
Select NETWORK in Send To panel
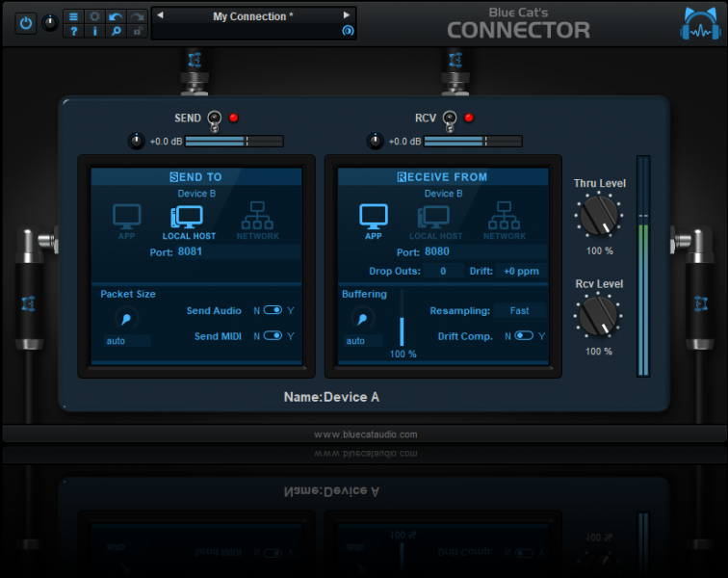pyautogui.click(x=258, y=222)
